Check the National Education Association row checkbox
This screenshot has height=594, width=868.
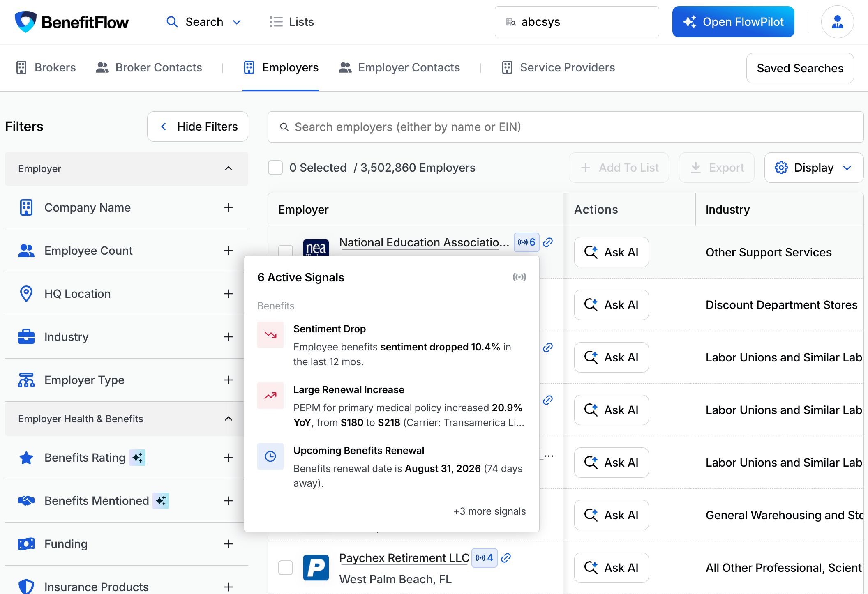tap(286, 250)
